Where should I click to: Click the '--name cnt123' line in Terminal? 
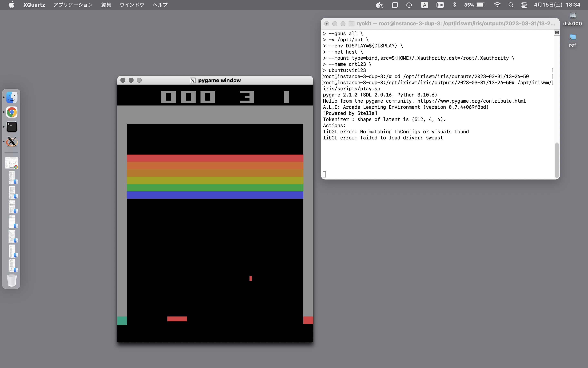(347, 64)
